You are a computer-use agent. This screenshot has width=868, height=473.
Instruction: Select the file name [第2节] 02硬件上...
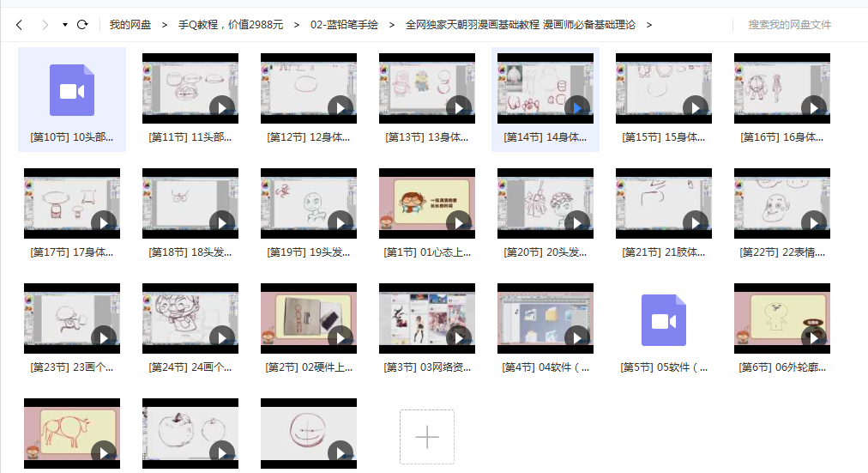point(309,367)
